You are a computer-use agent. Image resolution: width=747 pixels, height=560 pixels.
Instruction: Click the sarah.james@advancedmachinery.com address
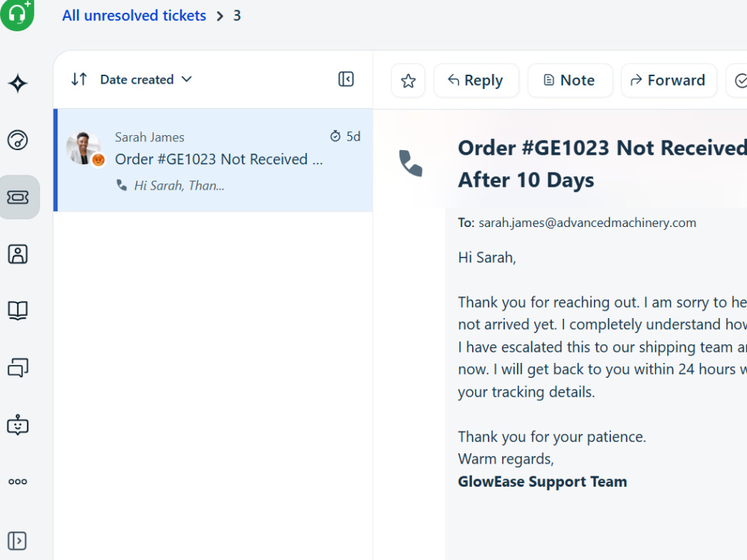pos(587,223)
